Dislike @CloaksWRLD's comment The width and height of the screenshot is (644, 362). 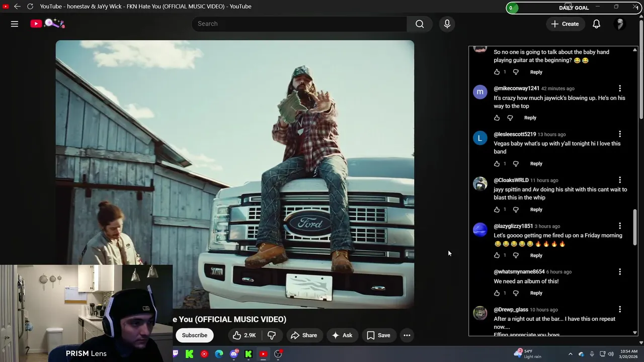516,209
